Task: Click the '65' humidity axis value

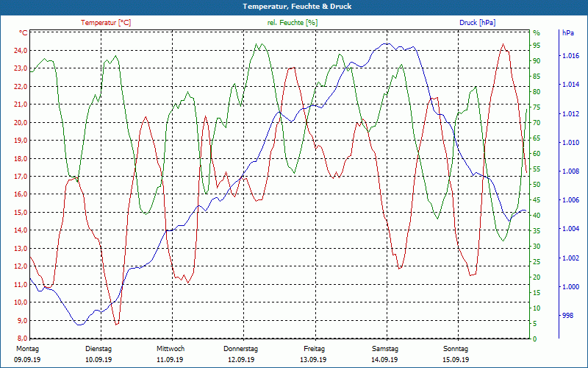Action: pyautogui.click(x=537, y=138)
